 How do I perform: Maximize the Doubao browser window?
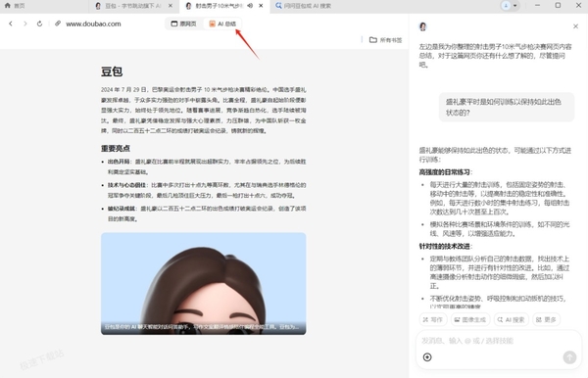click(x=558, y=5)
